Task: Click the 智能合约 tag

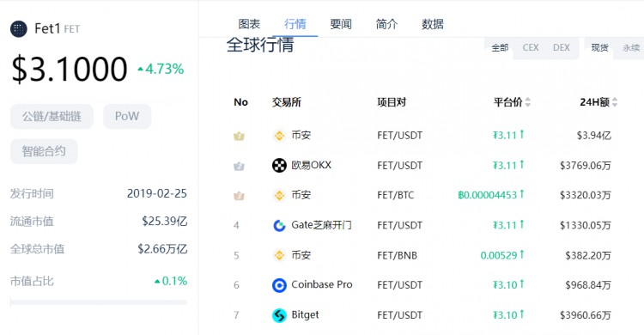Action: pos(44,151)
